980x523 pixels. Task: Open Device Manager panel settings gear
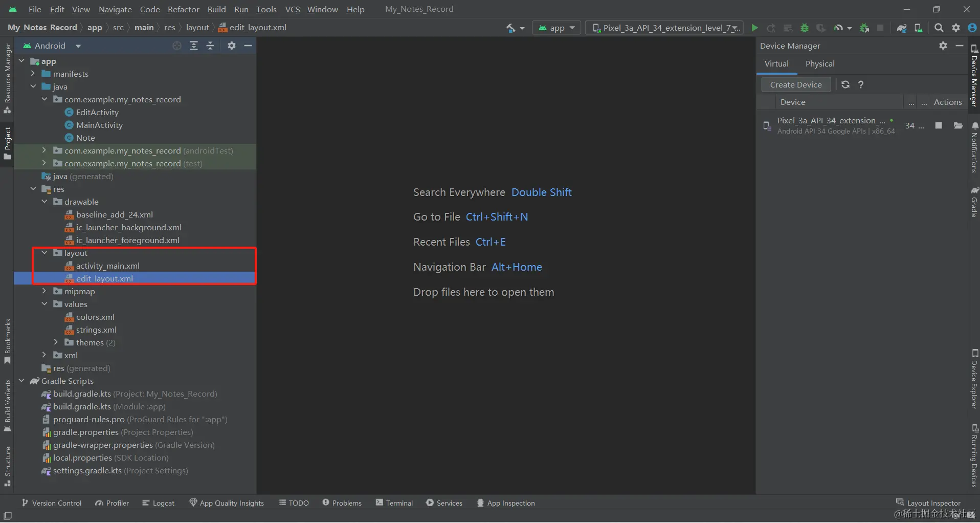(x=943, y=46)
